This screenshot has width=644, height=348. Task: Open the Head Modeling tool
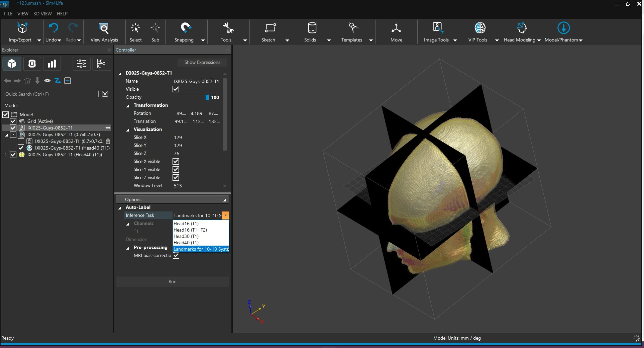522,28
